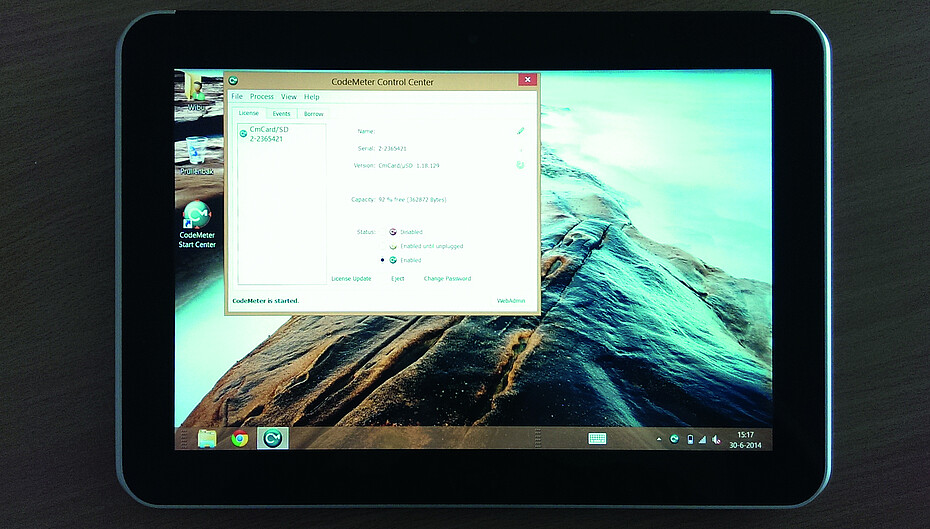The image size is (930, 529).
Task: Open the touch keyboard from the taskbar
Action: click(x=597, y=439)
